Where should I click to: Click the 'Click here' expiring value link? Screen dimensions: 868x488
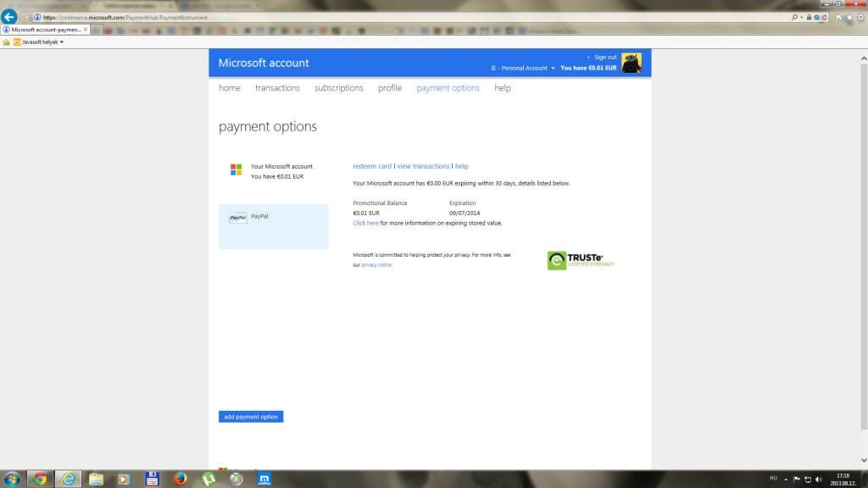366,223
